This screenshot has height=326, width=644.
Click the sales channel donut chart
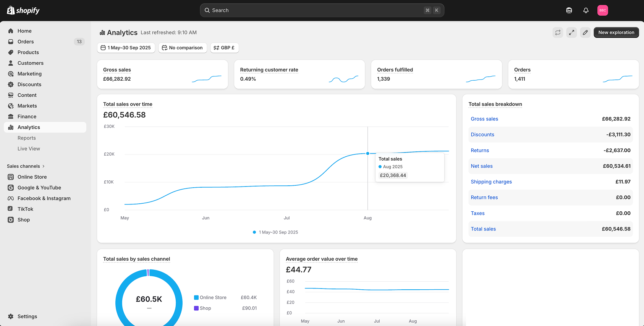click(149, 298)
